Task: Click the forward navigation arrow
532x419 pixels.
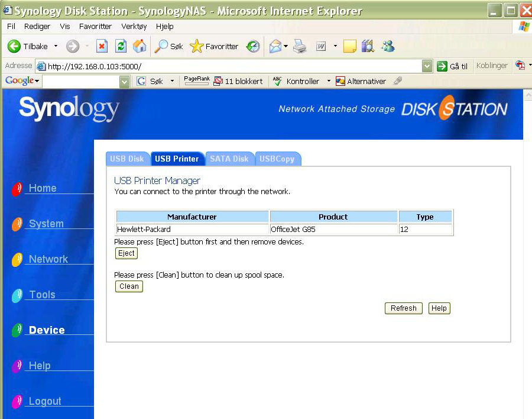Action: pyautogui.click(x=72, y=46)
